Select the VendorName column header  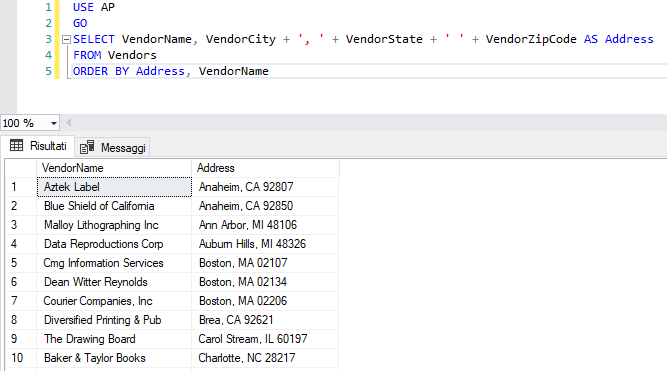click(114, 168)
